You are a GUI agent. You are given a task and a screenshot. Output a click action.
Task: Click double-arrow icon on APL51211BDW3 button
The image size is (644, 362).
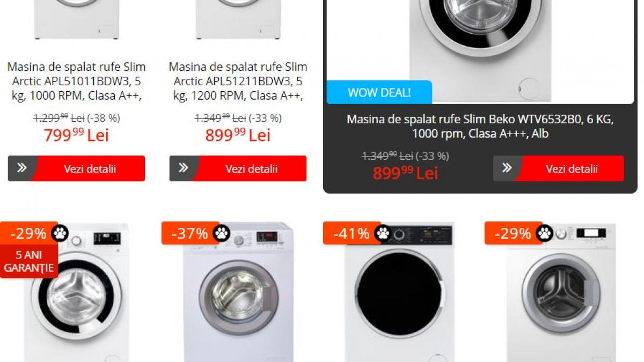pyautogui.click(x=184, y=168)
